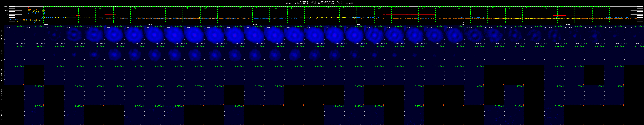
Task: Open the 3.0-6.0 keV image starting 00:01:24
Action: 514,35
